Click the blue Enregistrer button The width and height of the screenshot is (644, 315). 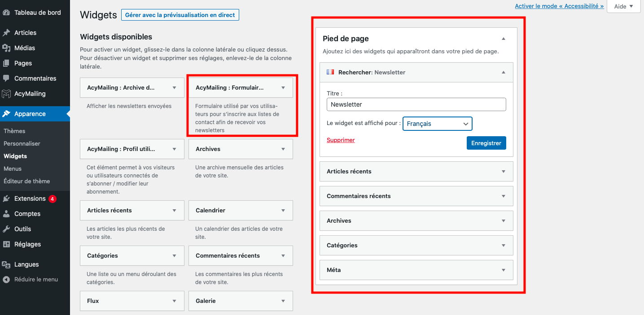pyautogui.click(x=486, y=143)
